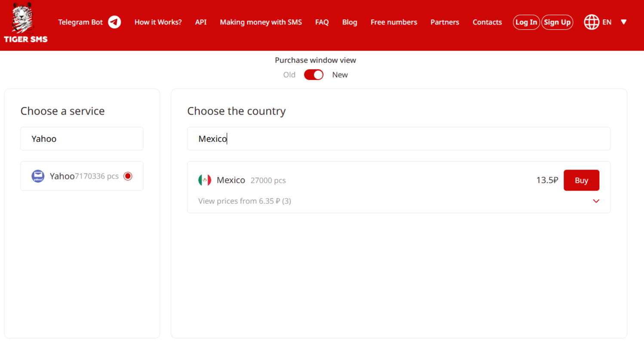Visit the Blog page
Viewport: 644px width, 356px height.
(350, 22)
